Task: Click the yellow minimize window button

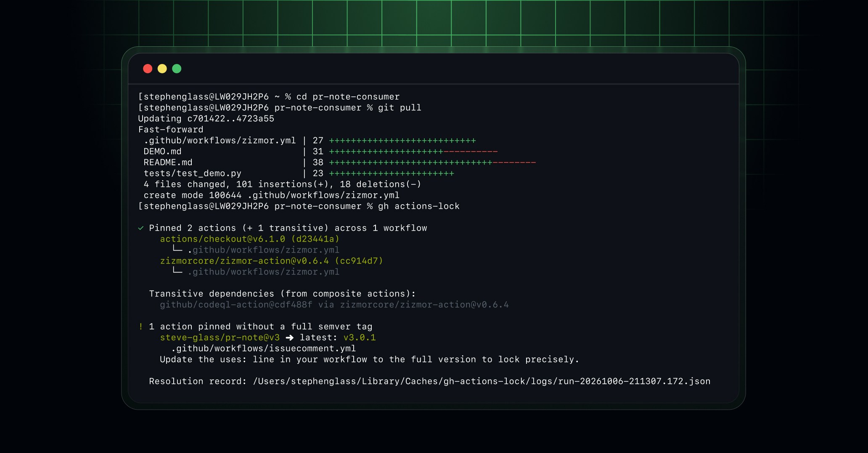Action: 162,69
